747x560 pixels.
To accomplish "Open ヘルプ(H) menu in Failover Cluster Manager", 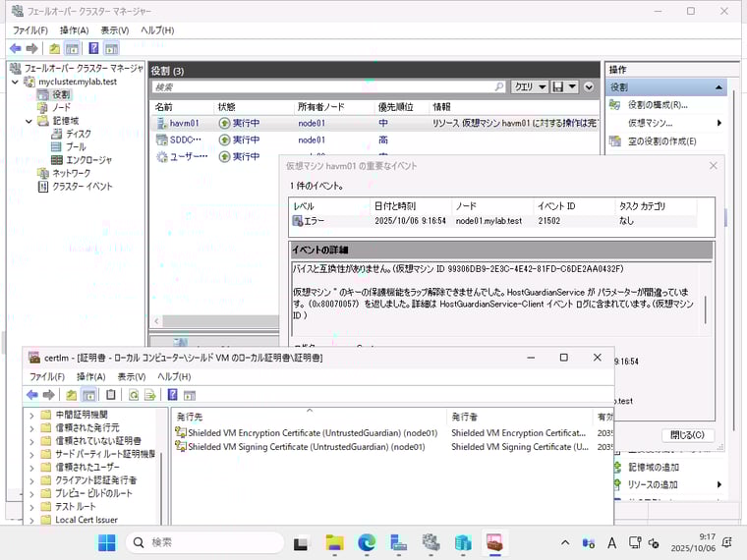I will (157, 30).
